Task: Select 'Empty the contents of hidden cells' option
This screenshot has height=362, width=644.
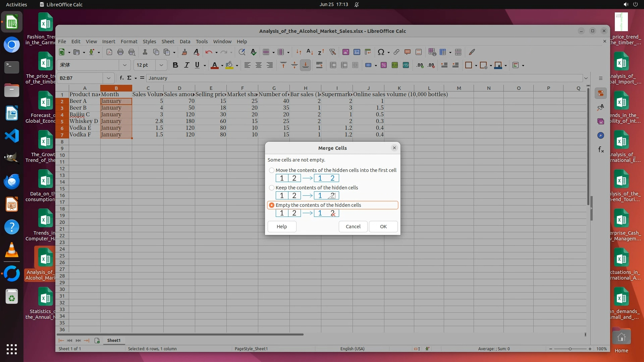Action: tap(272, 205)
